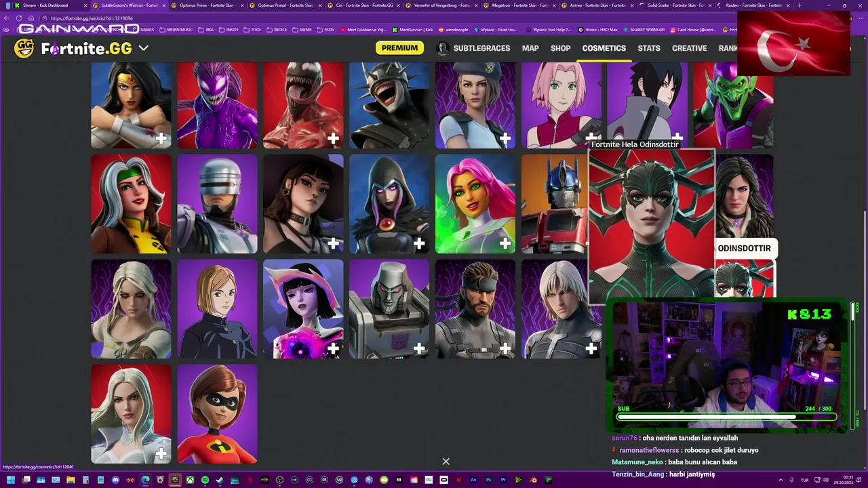Click plus icon on black-choker witch skin

click(x=333, y=243)
